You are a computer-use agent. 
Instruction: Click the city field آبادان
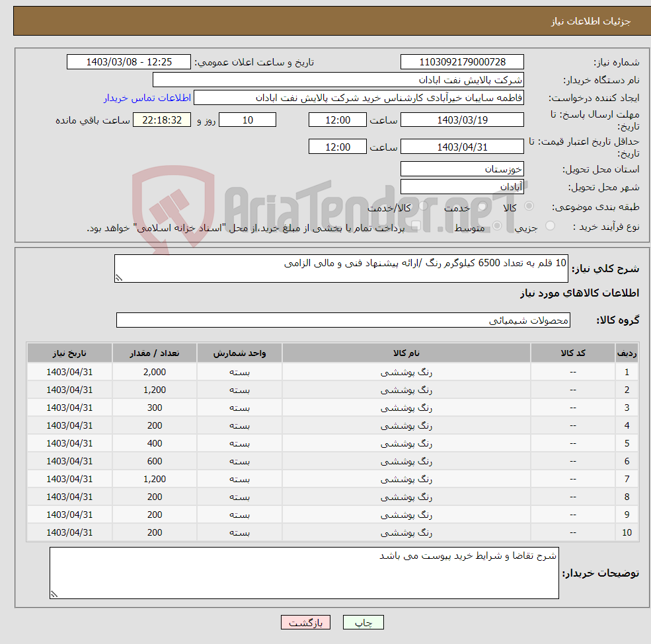462,187
